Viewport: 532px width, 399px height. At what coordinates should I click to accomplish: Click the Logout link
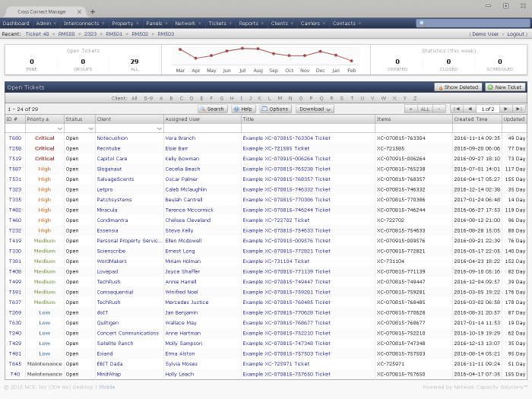point(516,34)
